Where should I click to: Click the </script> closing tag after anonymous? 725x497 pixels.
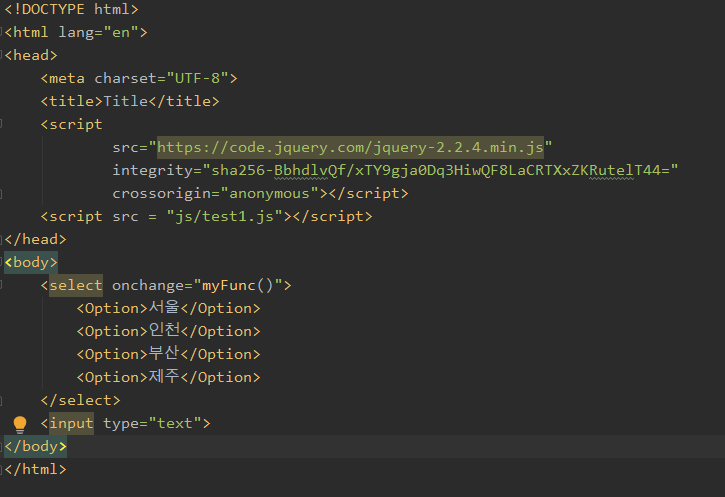point(369,193)
